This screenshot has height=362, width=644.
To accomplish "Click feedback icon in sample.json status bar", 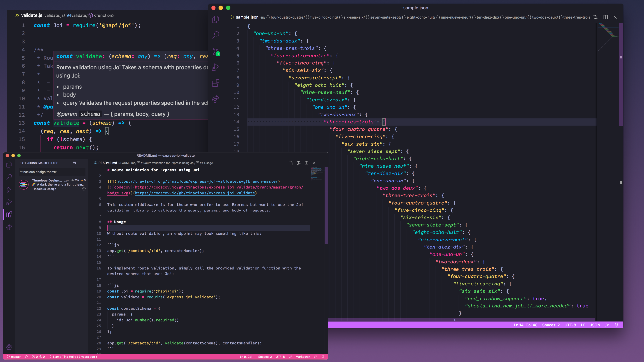I will click(607, 325).
